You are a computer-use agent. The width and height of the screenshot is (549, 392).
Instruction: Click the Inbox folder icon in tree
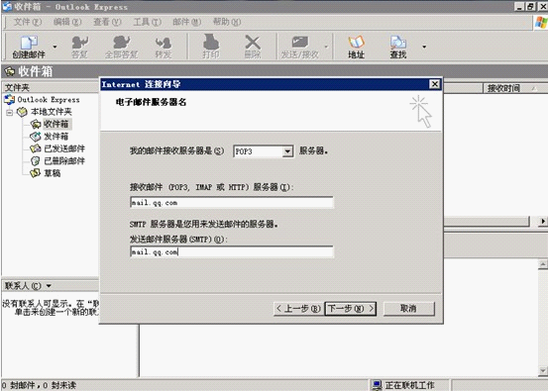pos(36,124)
